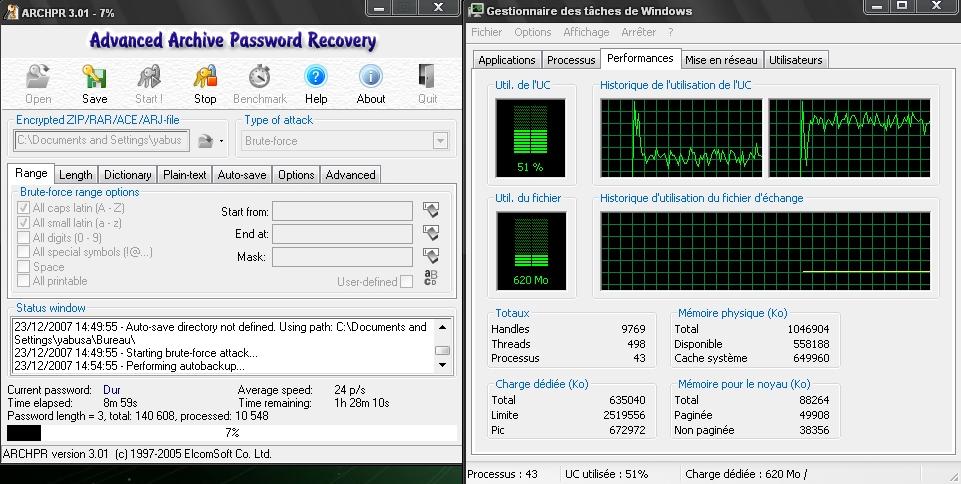The width and height of the screenshot is (961, 484).
Task: Toggle All small latin (a - z) checkbox
Action: 23,223
